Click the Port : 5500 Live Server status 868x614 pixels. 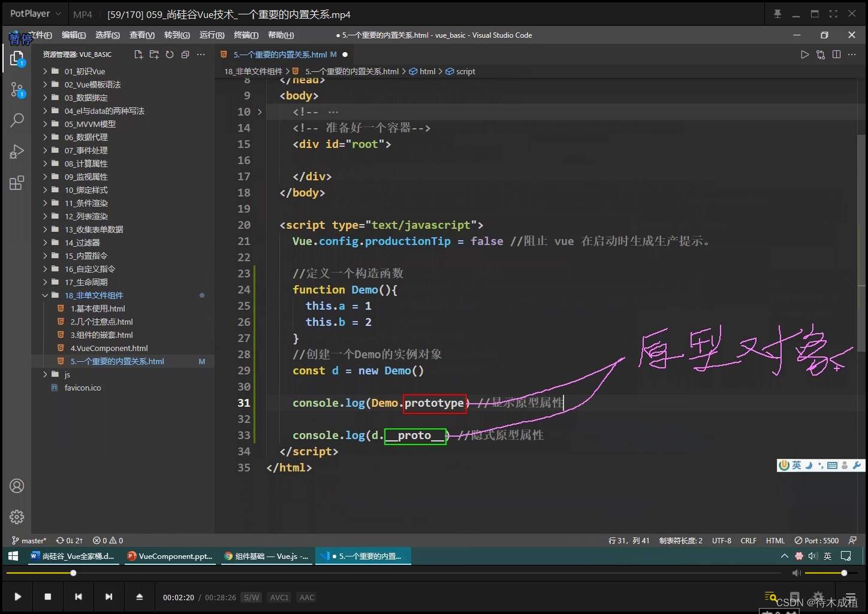tap(816, 540)
